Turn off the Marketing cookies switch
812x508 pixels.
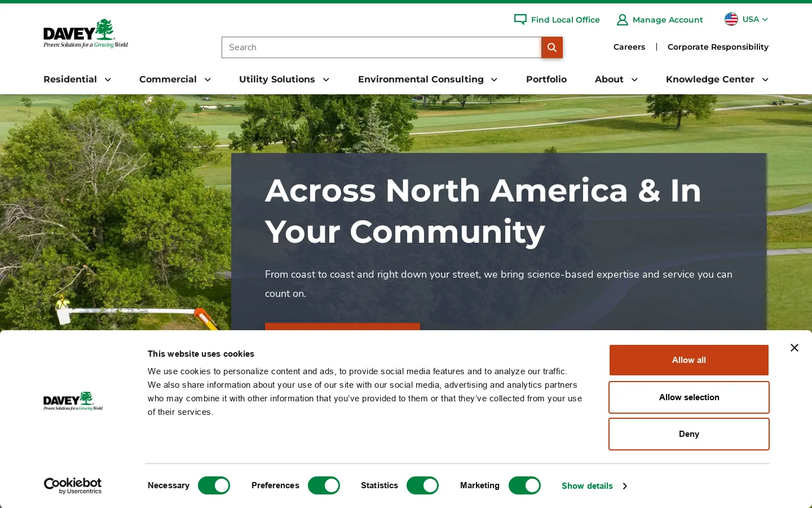click(524, 485)
